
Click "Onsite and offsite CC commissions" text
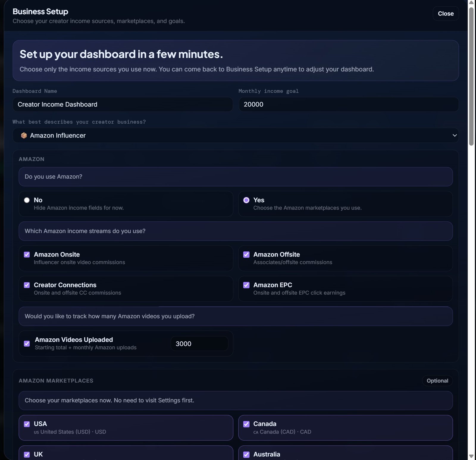pyautogui.click(x=78, y=293)
